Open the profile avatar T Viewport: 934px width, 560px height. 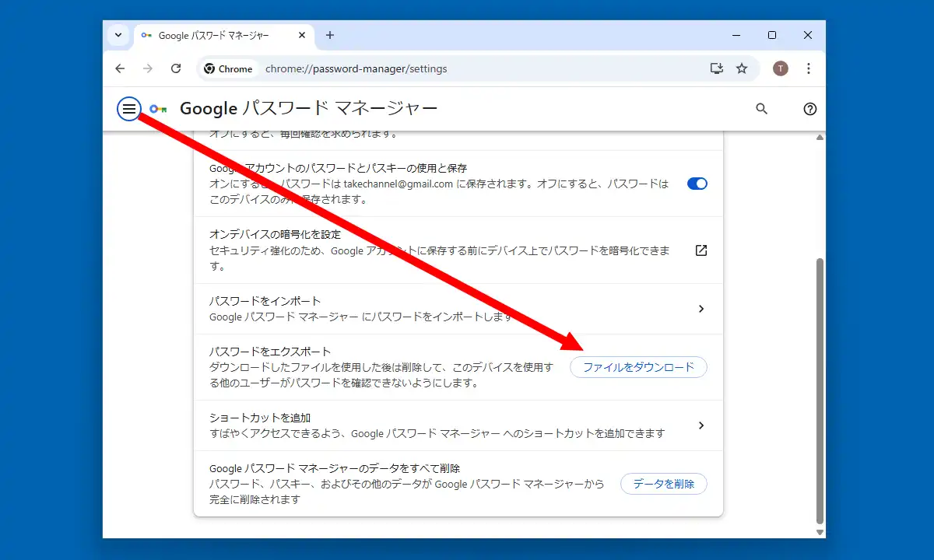(x=781, y=68)
